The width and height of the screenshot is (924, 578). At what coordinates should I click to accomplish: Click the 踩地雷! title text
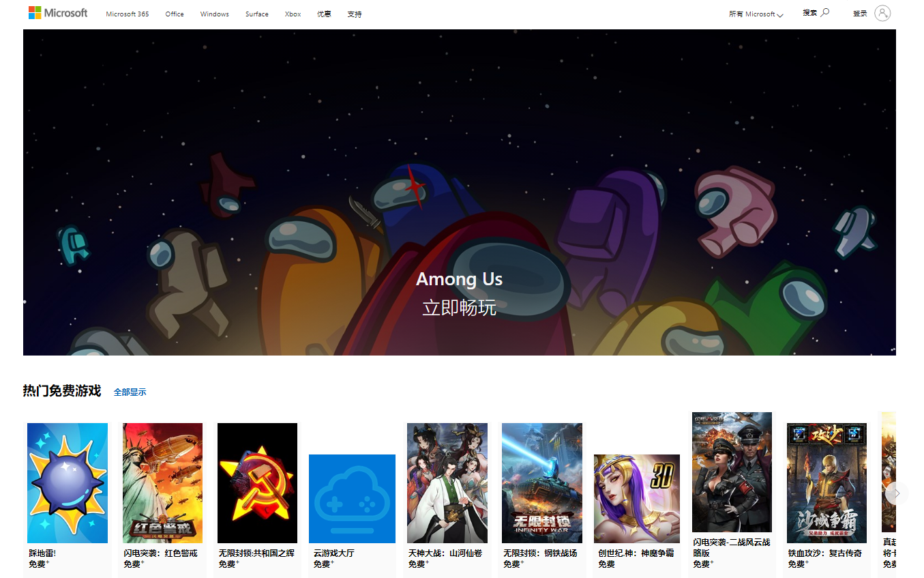pyautogui.click(x=42, y=553)
